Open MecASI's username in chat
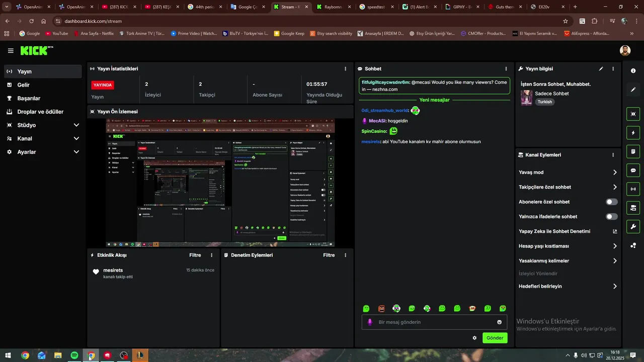 [377, 121]
